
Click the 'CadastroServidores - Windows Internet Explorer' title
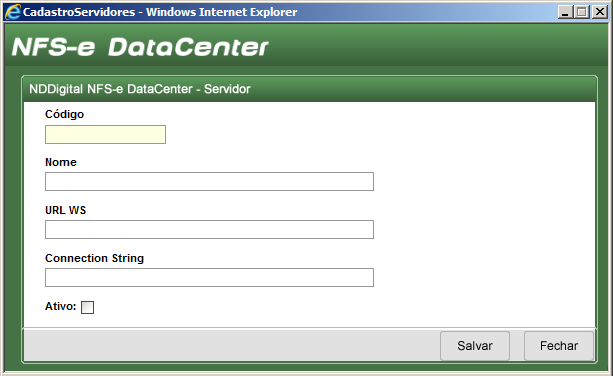tap(160, 12)
